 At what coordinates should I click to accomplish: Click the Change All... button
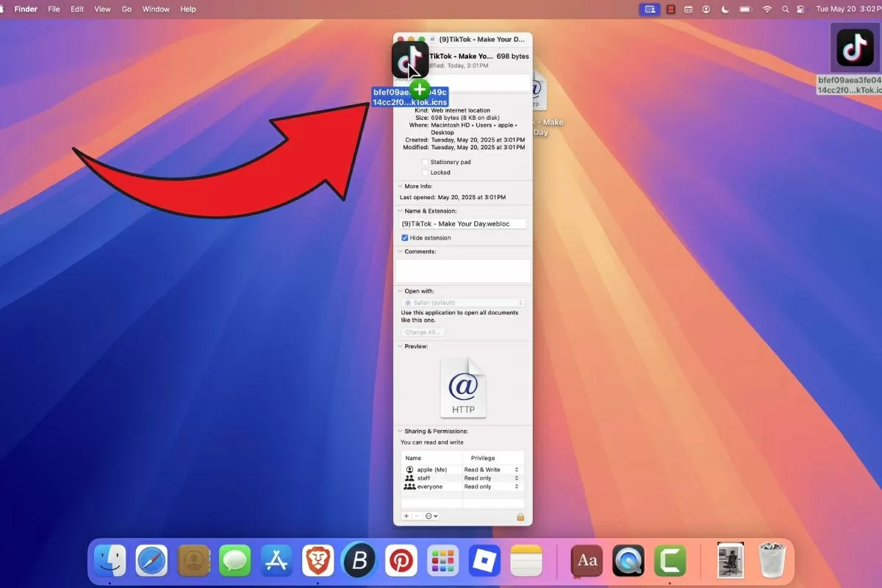click(423, 332)
